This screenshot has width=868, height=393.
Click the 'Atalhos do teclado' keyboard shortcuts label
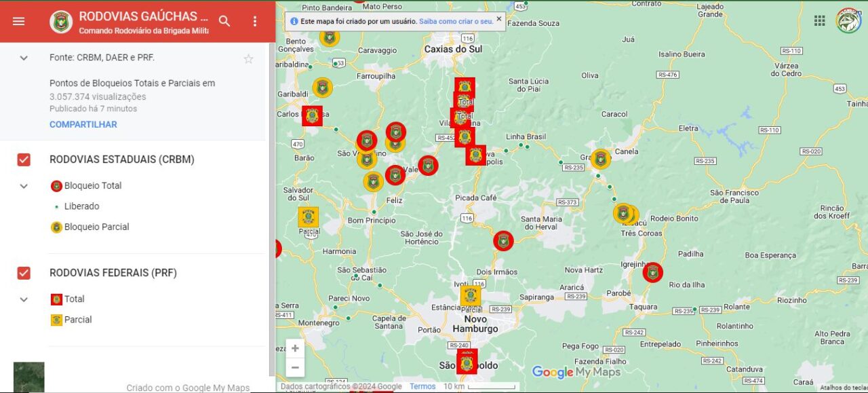(844, 388)
